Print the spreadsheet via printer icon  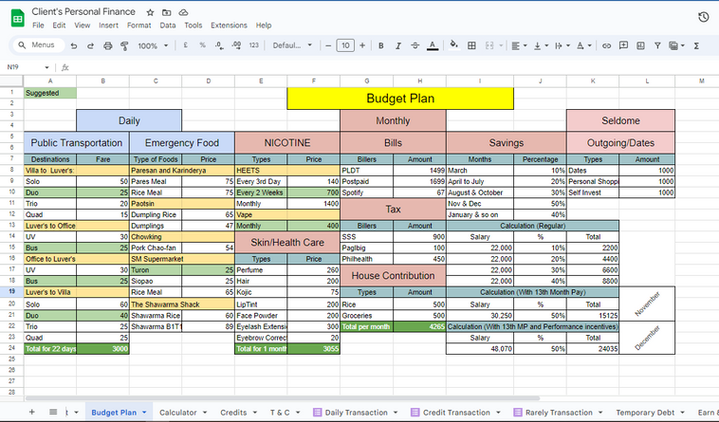click(108, 45)
